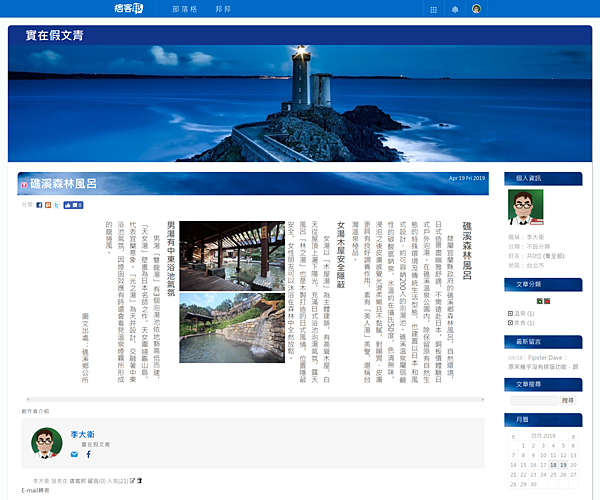Click the edit article pencil icon
600x500 pixels.
click(132, 480)
